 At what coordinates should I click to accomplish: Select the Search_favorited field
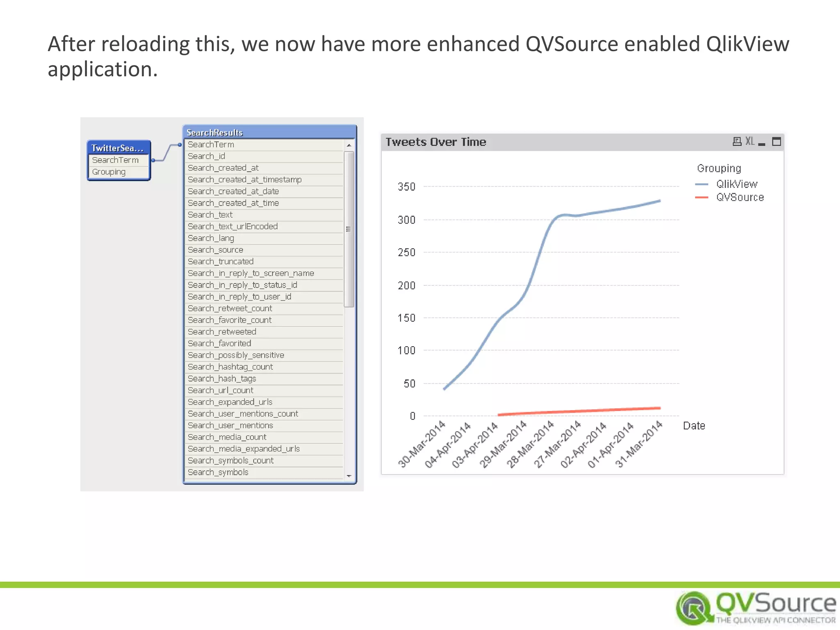point(264,343)
